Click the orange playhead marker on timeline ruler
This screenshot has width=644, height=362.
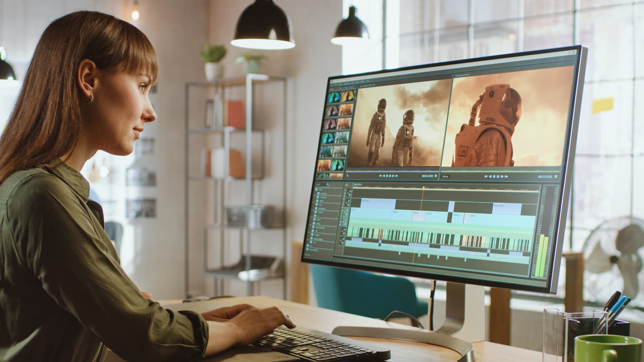(x=424, y=187)
